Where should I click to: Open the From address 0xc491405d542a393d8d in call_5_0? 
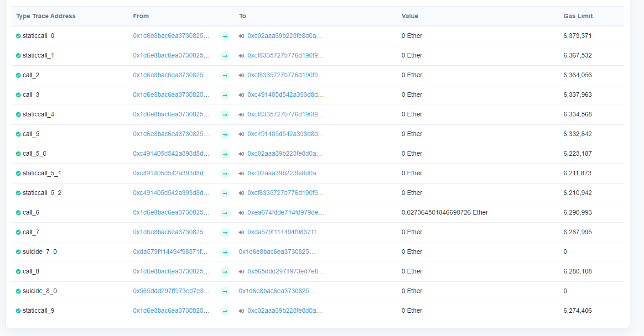point(171,153)
